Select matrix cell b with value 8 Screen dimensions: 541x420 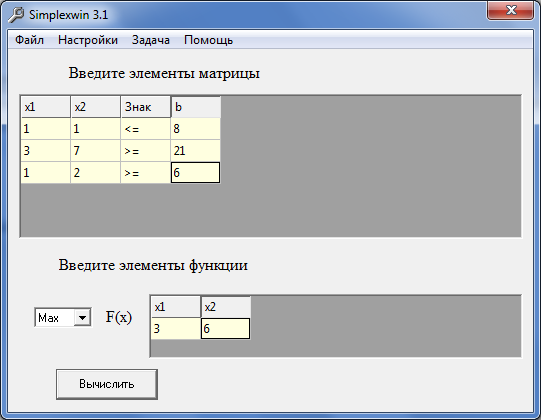point(195,129)
